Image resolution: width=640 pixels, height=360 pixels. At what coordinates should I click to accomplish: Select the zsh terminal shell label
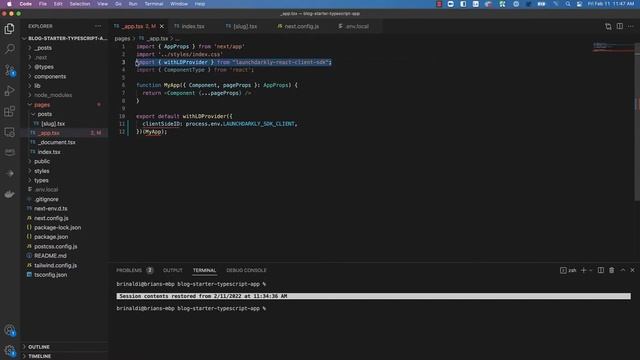[x=568, y=270]
